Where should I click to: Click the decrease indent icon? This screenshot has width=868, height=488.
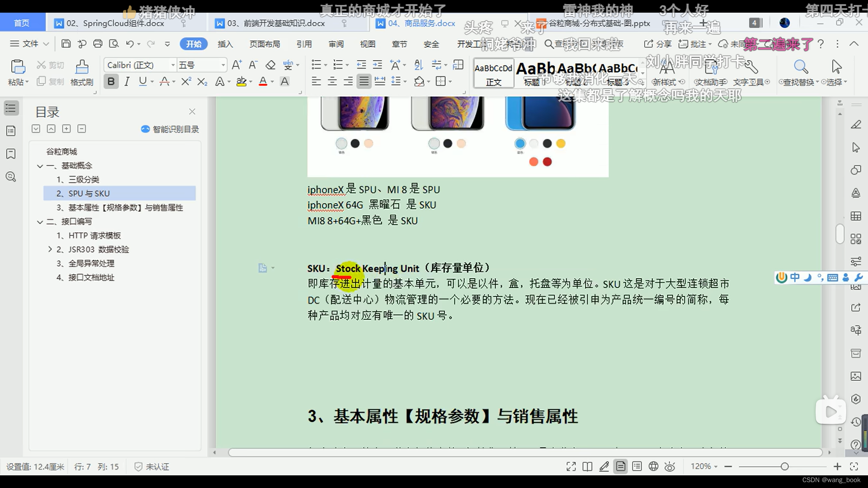(x=361, y=65)
